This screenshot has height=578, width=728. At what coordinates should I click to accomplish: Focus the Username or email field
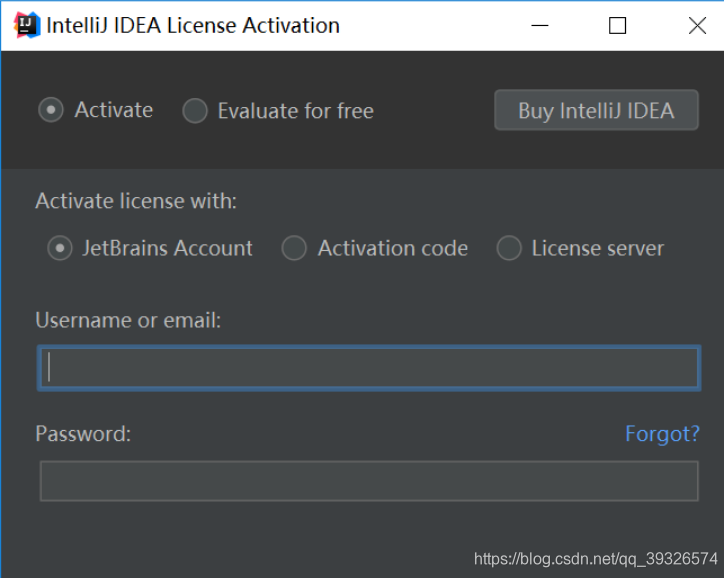pyautogui.click(x=369, y=368)
